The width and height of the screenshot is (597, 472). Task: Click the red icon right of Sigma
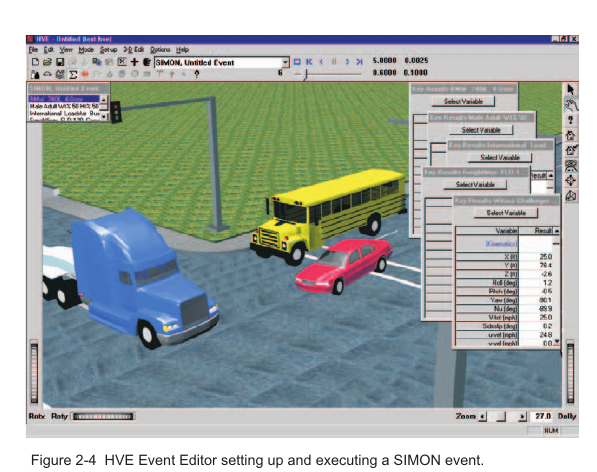point(85,74)
